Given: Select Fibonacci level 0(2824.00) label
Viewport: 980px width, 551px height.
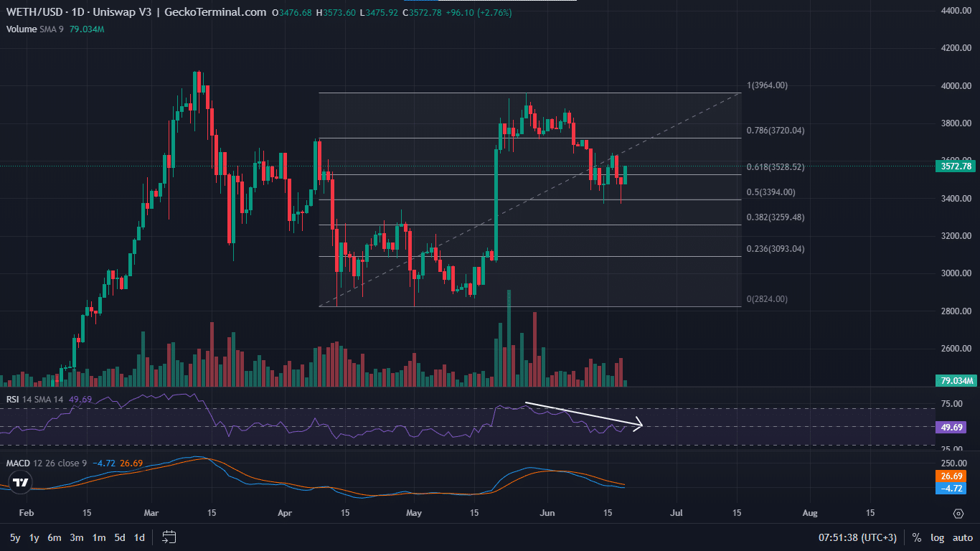Looking at the screenshot, I should [x=767, y=299].
